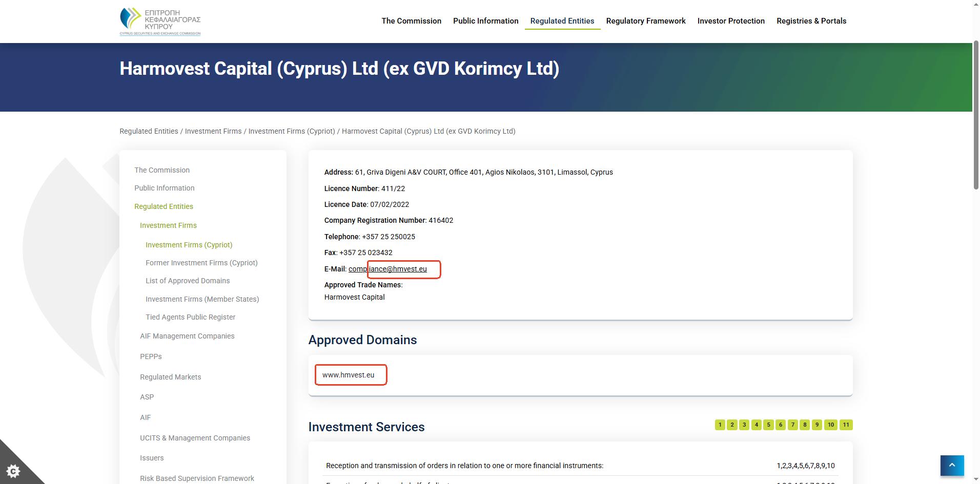The image size is (980, 484).
Task: Open Regulated Markets sidebar link
Action: click(x=171, y=377)
